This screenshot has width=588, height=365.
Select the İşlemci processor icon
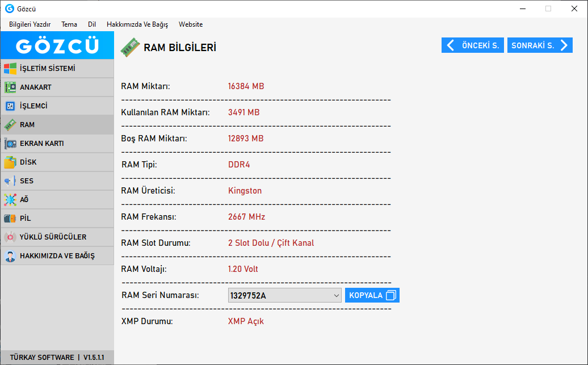tap(10, 106)
